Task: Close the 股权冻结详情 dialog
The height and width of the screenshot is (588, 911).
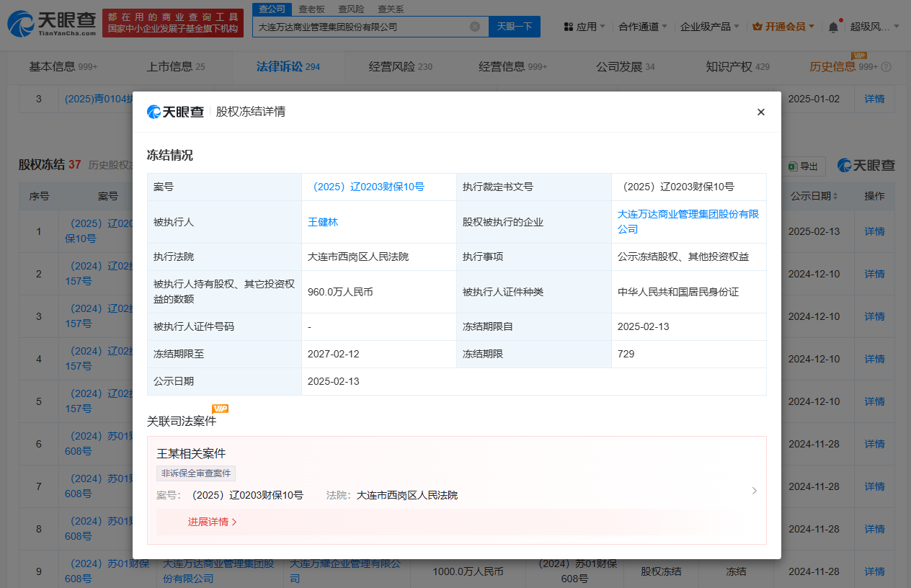Action: coord(760,112)
